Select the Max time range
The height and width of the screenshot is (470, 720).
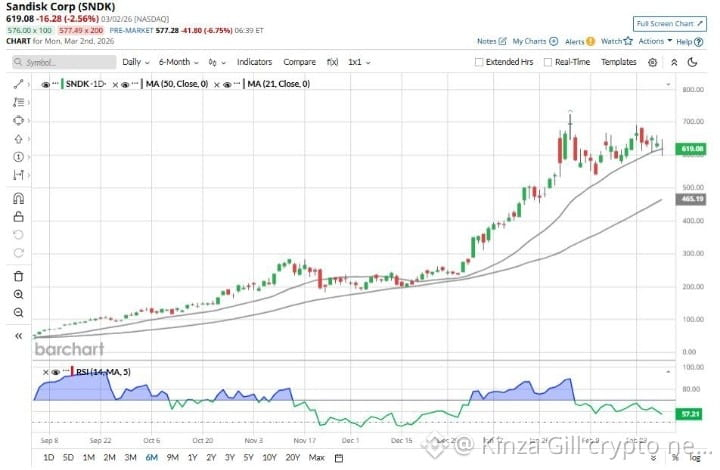[x=317, y=458]
